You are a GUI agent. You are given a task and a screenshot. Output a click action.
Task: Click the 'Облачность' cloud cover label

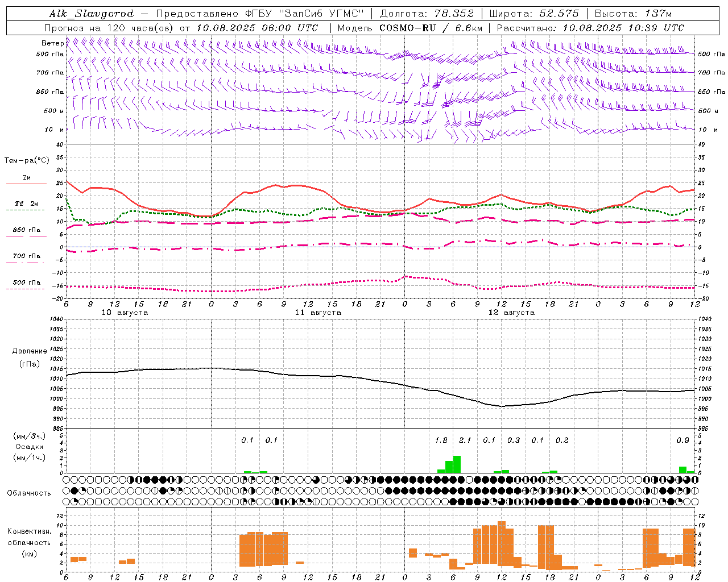[x=29, y=493]
